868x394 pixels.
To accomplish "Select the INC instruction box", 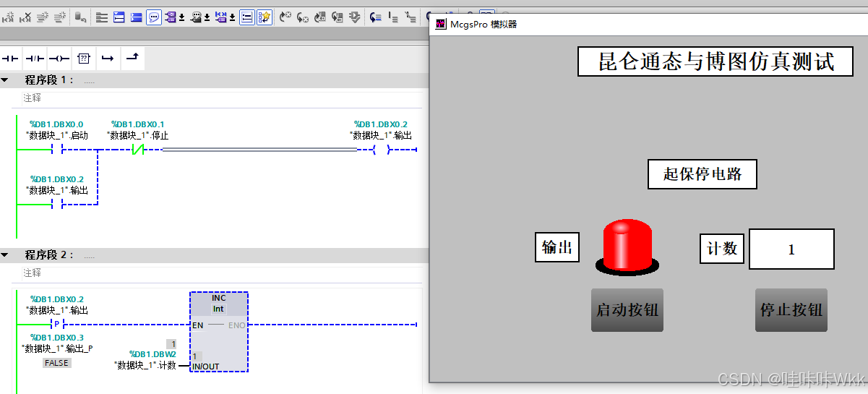I will click(x=219, y=332).
